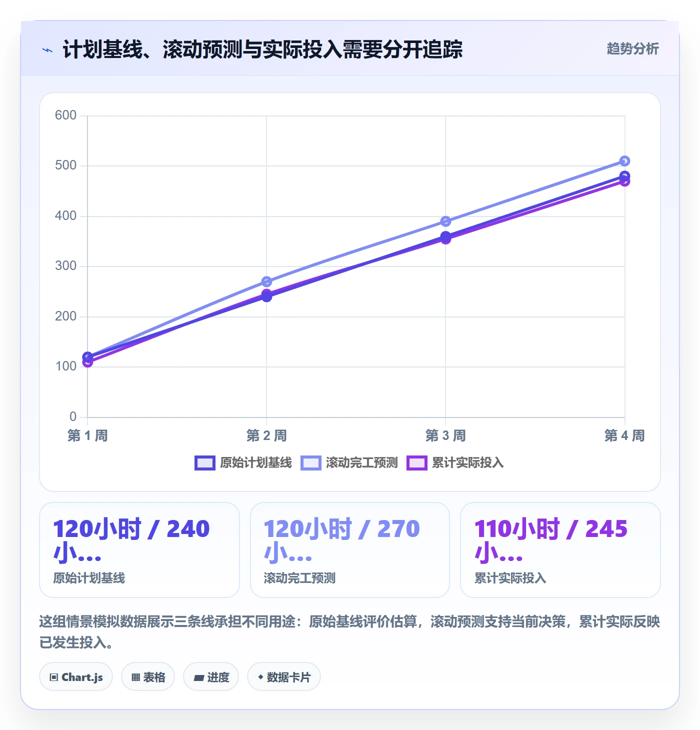Select the Chart.js tag chip
700x730 pixels.
pos(76,677)
